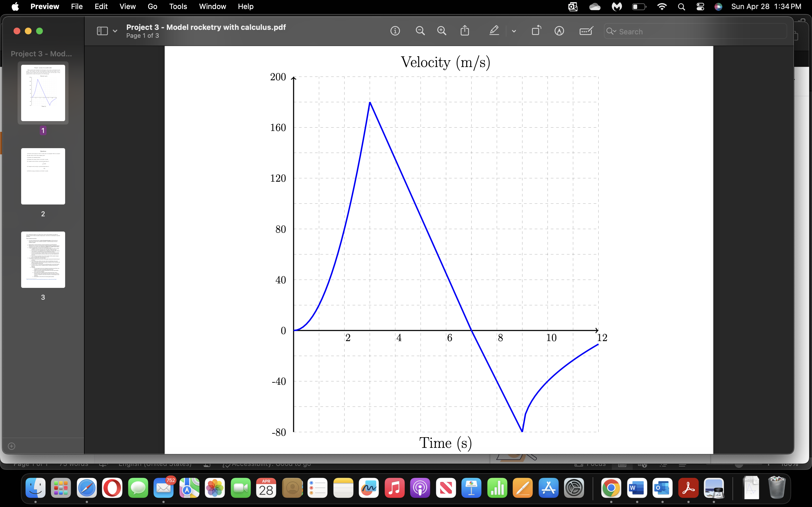Select page 3 thumbnail in sidebar
The width and height of the screenshot is (812, 507).
(43, 259)
